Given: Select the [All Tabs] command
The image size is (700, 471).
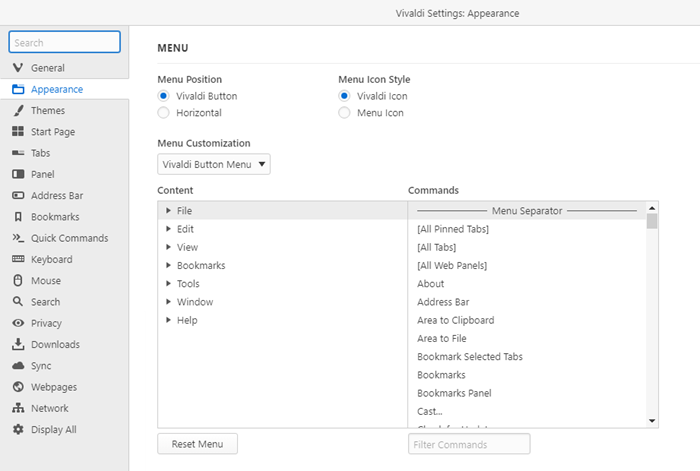Looking at the screenshot, I should point(437,247).
